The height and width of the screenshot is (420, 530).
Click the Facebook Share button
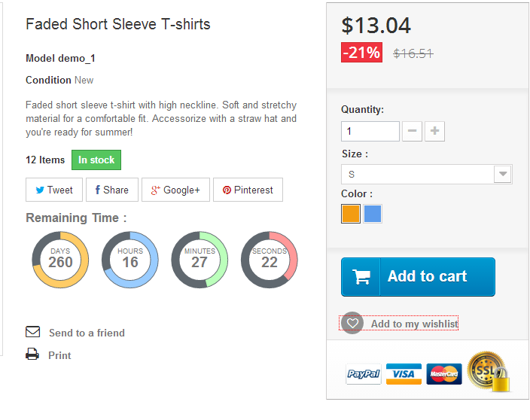[112, 190]
